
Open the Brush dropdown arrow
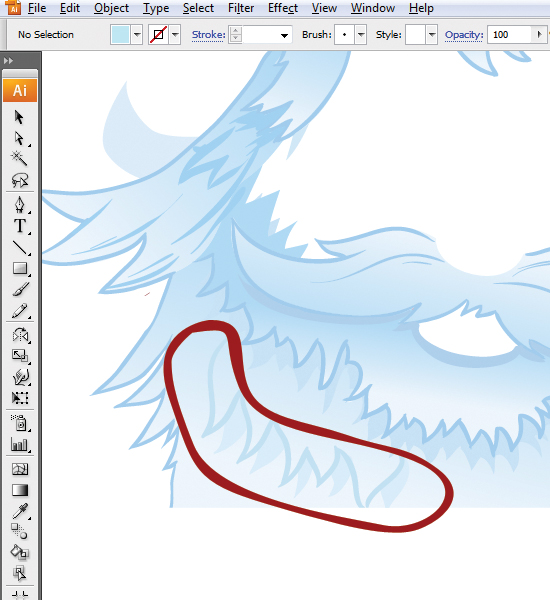click(x=361, y=35)
